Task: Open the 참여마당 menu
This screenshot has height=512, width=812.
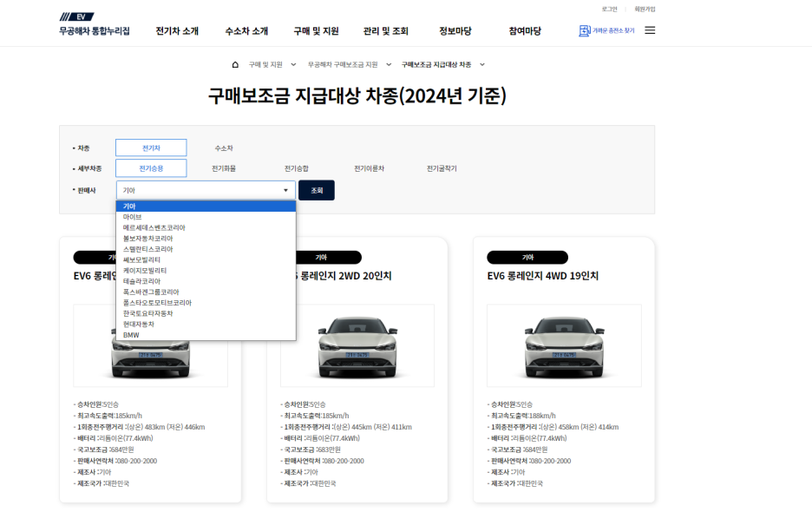Action: tap(525, 31)
